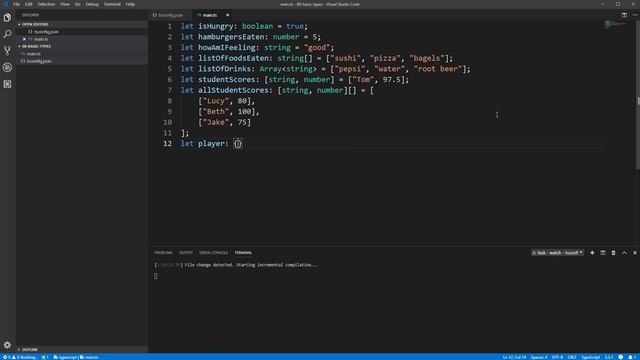The image size is (640, 360).
Task: Open the Search view in the activity bar
Action: pos(7,34)
